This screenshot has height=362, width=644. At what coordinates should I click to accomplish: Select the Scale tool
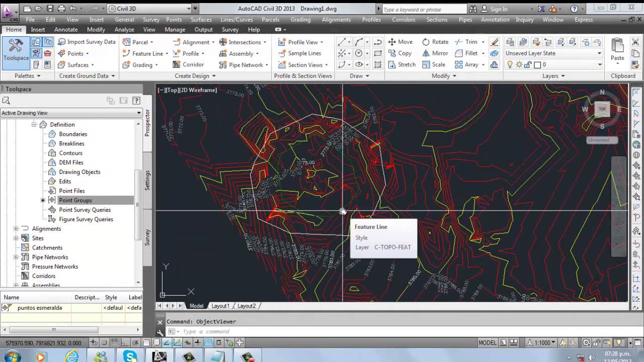click(434, 64)
